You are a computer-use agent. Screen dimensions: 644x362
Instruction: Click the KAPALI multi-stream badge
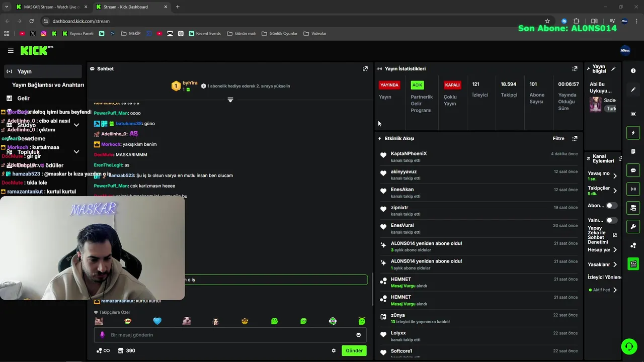[x=452, y=85]
